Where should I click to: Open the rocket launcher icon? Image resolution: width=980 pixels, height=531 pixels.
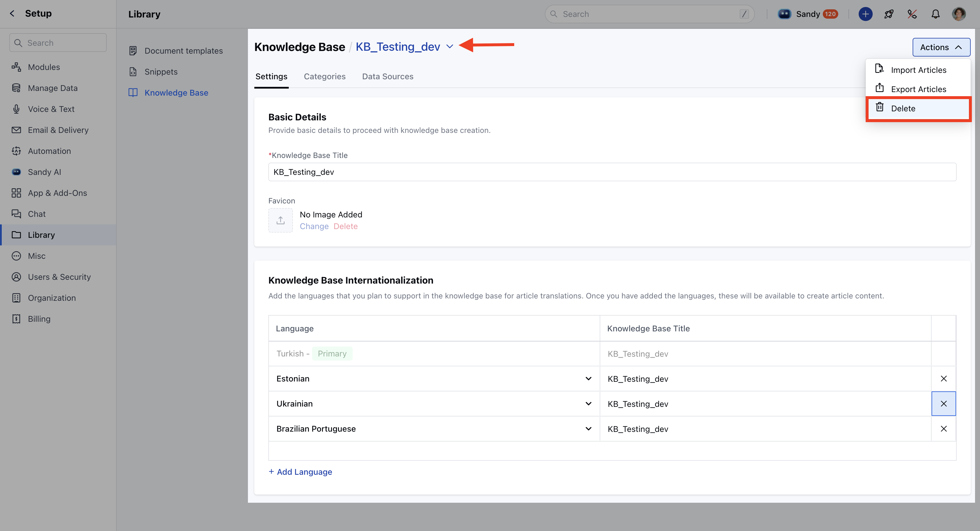tap(889, 14)
